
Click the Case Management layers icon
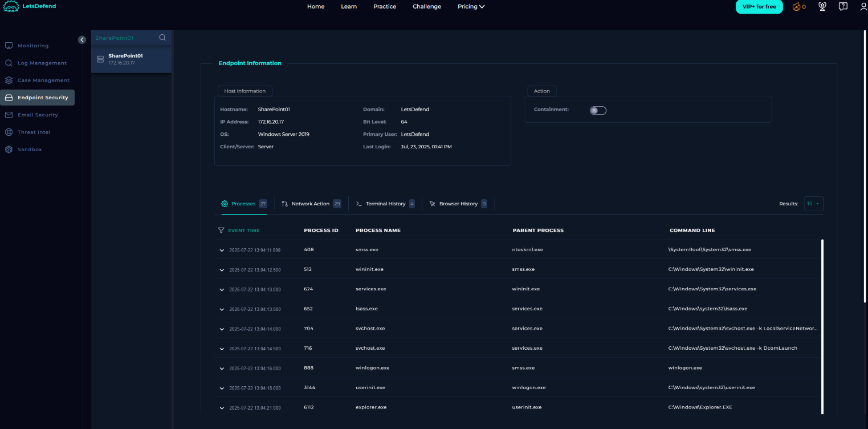click(x=9, y=80)
